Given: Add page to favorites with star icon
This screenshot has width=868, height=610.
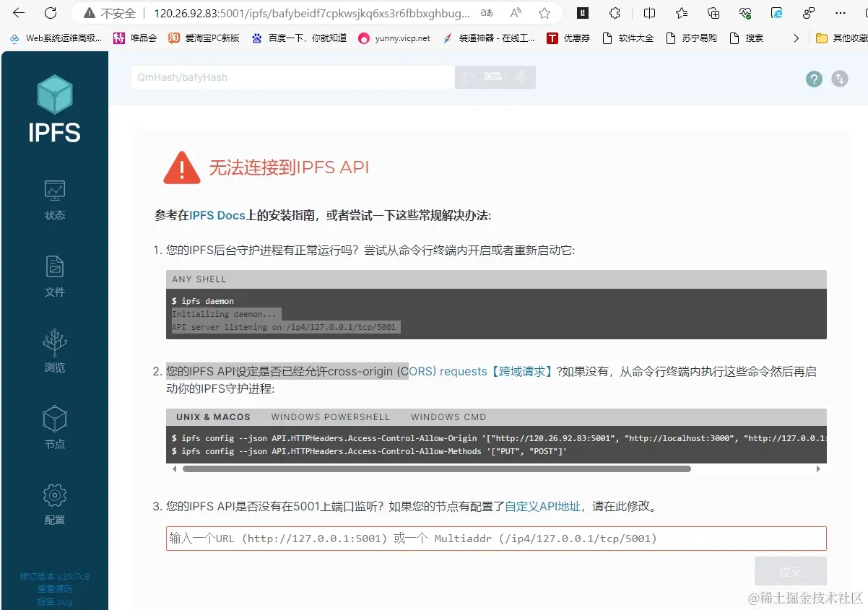Looking at the screenshot, I should [x=544, y=13].
